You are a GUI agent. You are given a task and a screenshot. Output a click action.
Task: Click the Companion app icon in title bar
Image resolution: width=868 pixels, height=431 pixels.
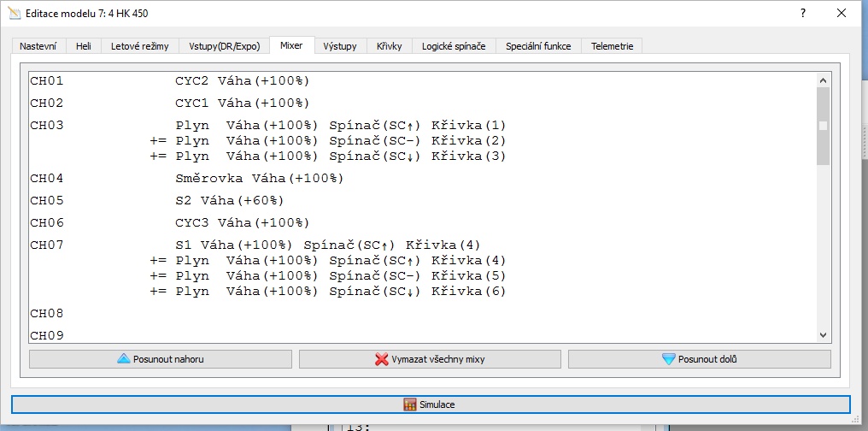[x=14, y=14]
